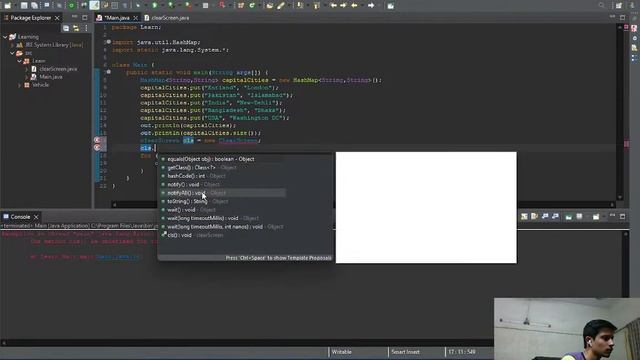Click the Last Edit Location arrow icon

333,5
